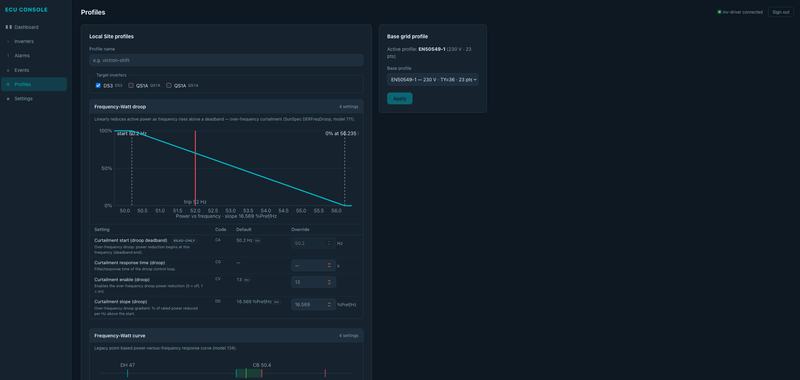This screenshot has width=800, height=380.
Task: Click the CB 50.4 marker on frequency bar
Action: [x=262, y=373]
